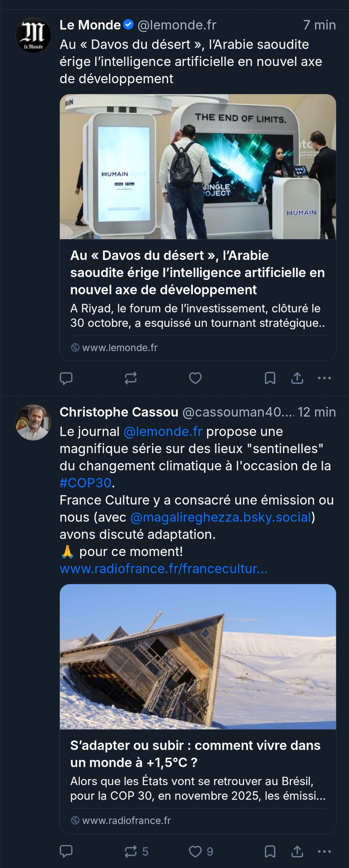Reply to Christophe Cassou's post
Image resolution: width=349 pixels, height=868 pixels.
66,852
